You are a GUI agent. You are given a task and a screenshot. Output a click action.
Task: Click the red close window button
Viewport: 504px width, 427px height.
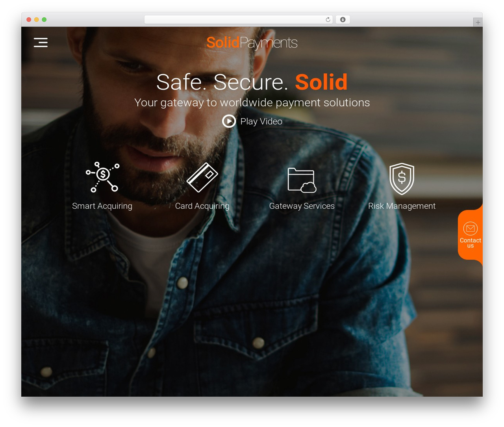pos(29,20)
